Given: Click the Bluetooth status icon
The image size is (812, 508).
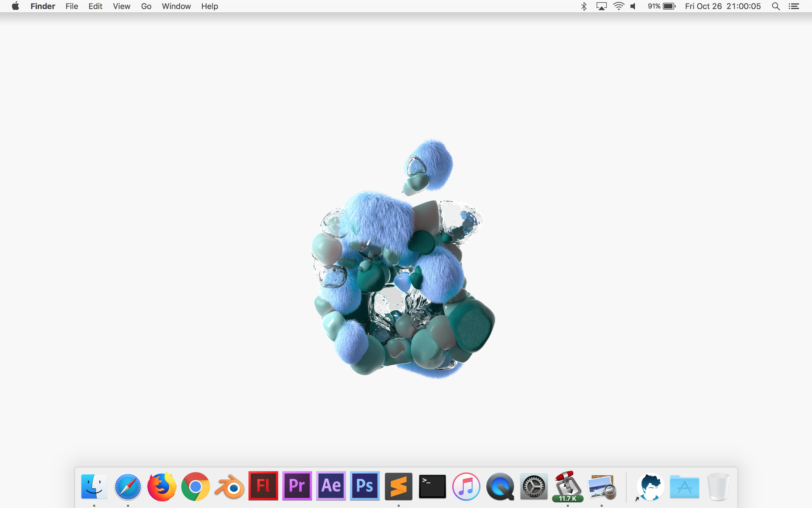Looking at the screenshot, I should click(584, 6).
